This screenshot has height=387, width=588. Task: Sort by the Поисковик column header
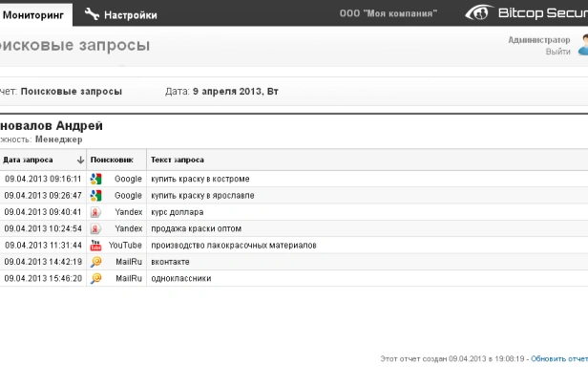[112, 160]
